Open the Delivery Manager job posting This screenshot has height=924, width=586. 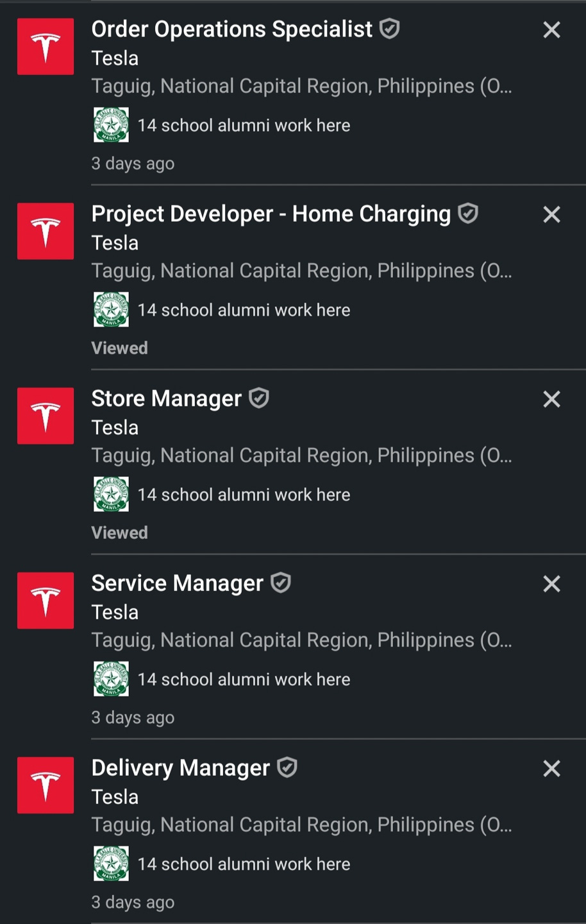pos(180,768)
